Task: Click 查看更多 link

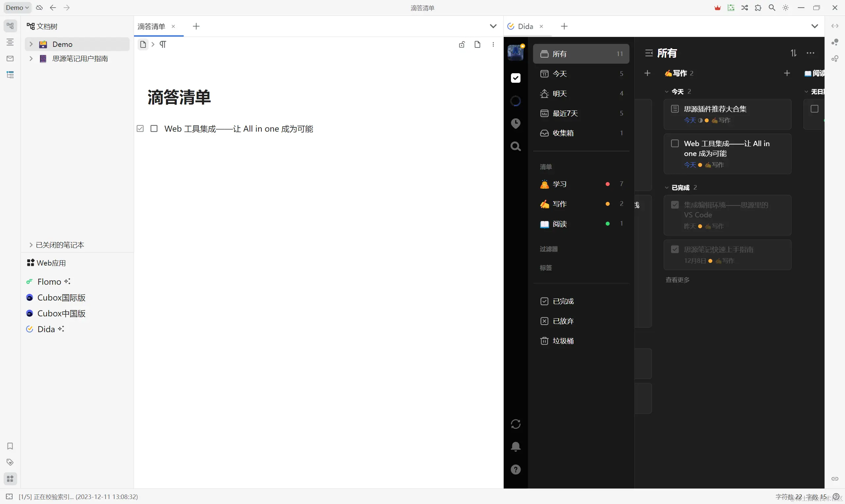Action: (x=677, y=280)
